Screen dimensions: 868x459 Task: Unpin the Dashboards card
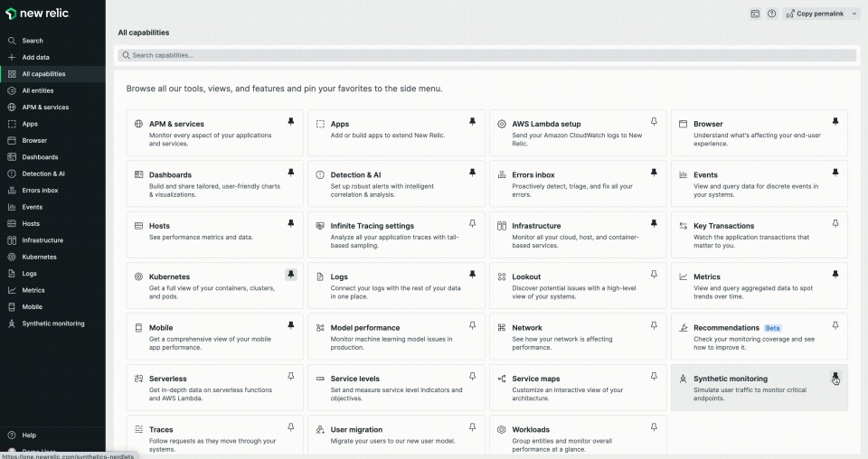tap(290, 173)
